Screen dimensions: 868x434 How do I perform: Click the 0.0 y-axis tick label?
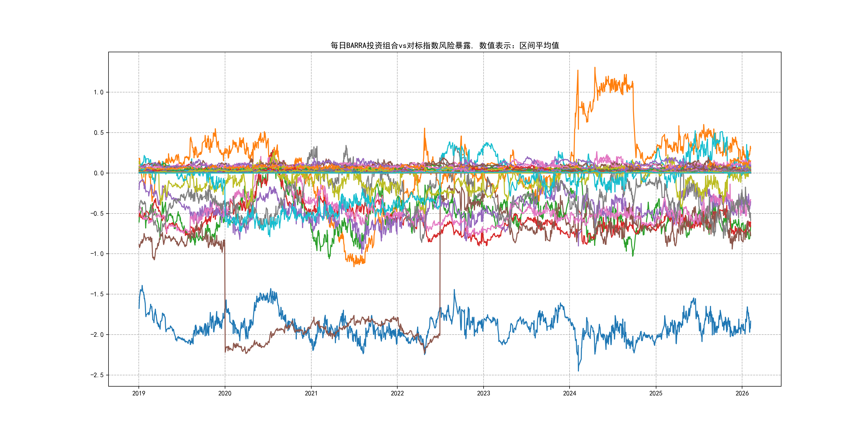point(98,173)
